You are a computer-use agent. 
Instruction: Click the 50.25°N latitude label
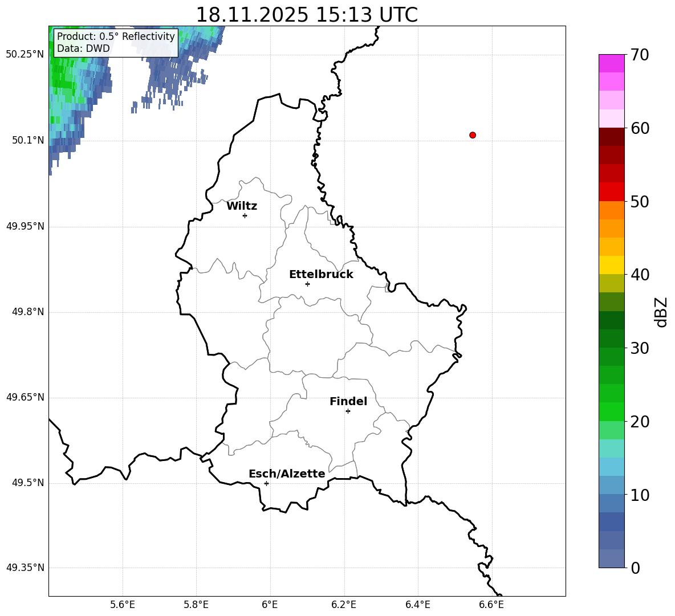(26, 55)
